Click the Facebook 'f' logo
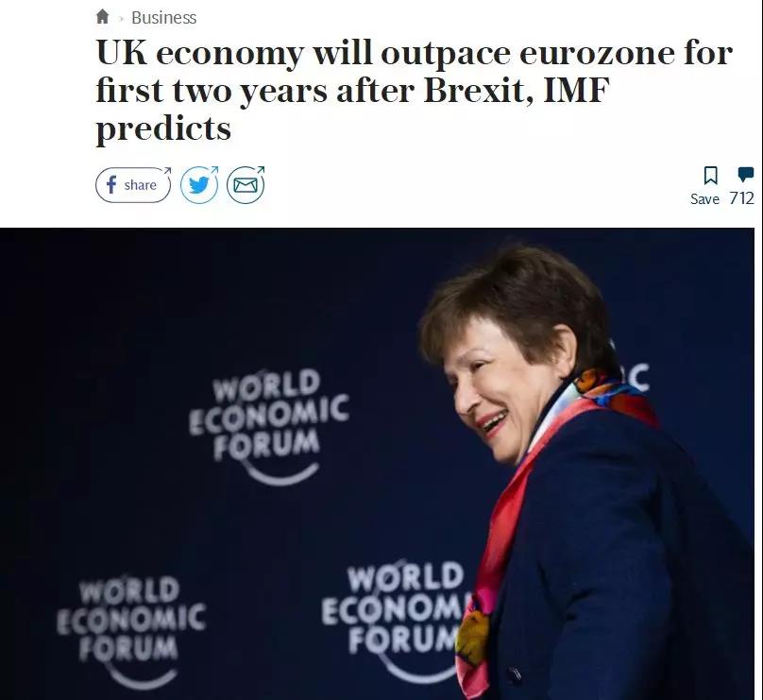Viewport: 763px width, 700px height. 110,185
